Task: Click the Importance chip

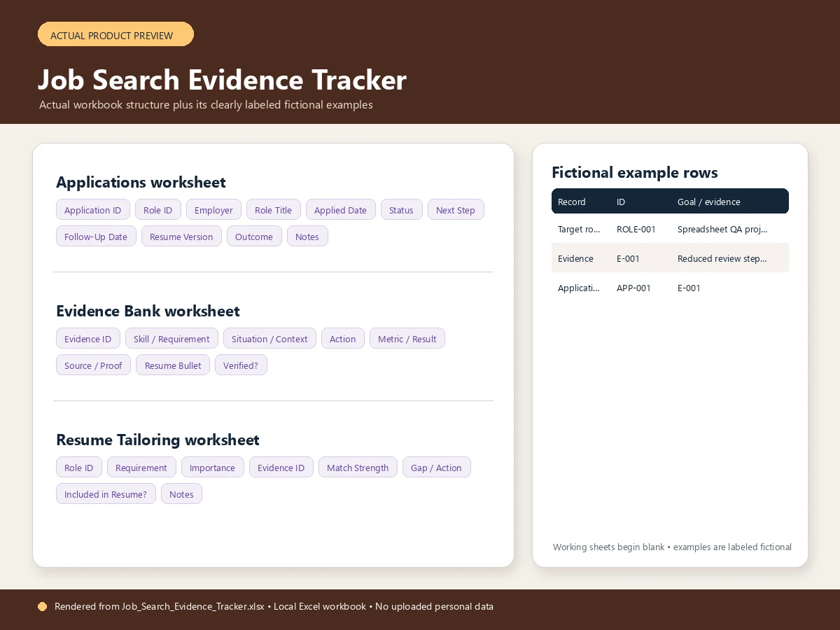Action: (x=213, y=468)
